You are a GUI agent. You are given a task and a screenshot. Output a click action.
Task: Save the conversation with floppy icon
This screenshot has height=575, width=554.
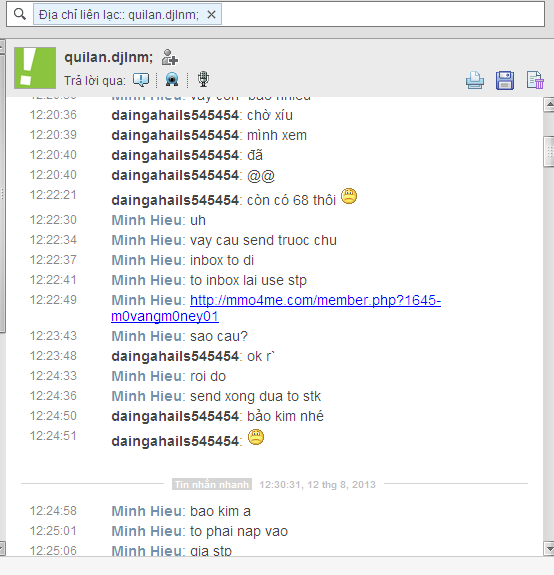point(505,80)
